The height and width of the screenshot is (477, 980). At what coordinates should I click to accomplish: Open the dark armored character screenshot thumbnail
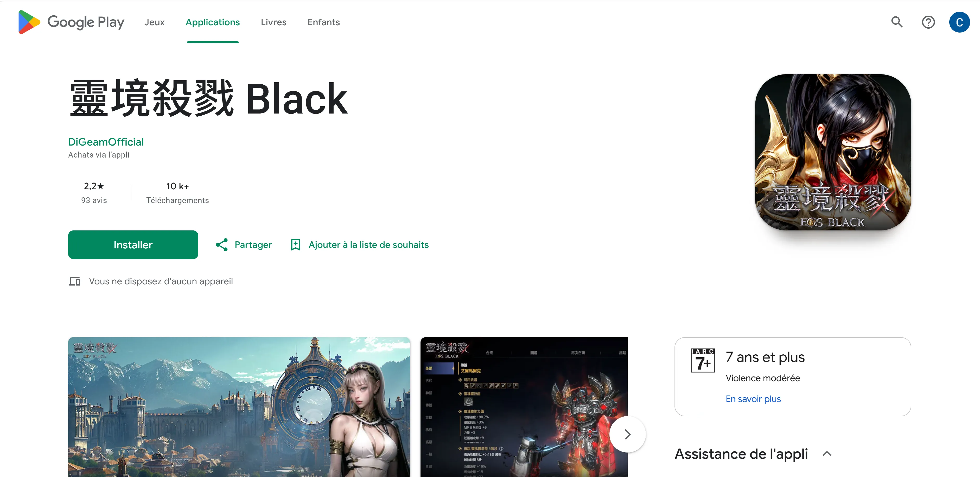pyautogui.click(x=524, y=407)
